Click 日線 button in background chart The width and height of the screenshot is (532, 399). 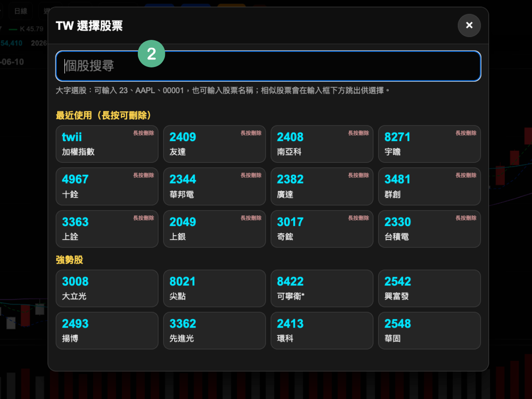pyautogui.click(x=20, y=11)
